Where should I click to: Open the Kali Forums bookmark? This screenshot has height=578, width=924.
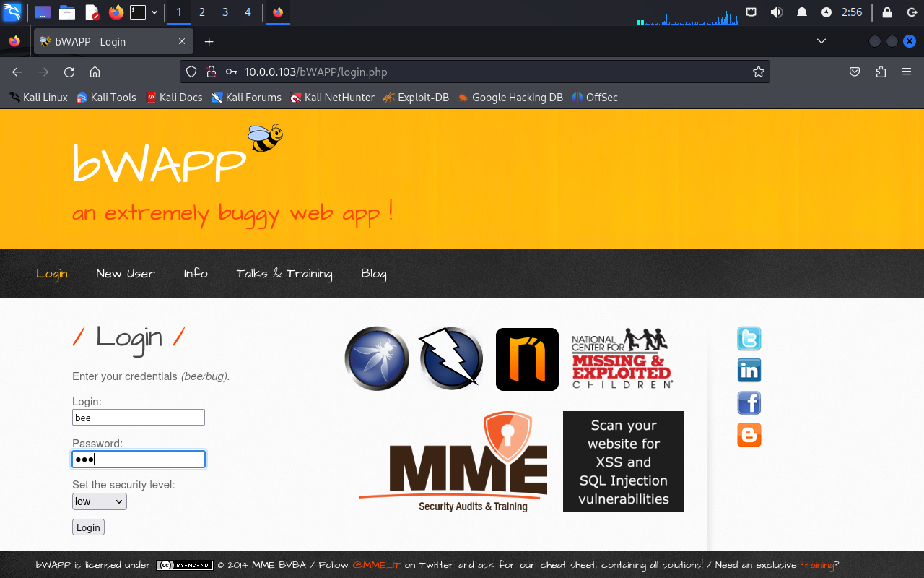tap(246, 98)
